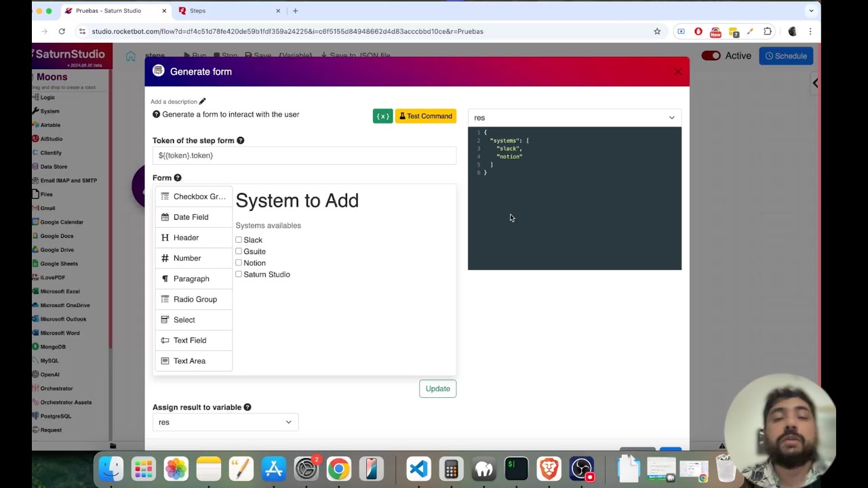Click the help icon next to Form label

click(x=178, y=178)
